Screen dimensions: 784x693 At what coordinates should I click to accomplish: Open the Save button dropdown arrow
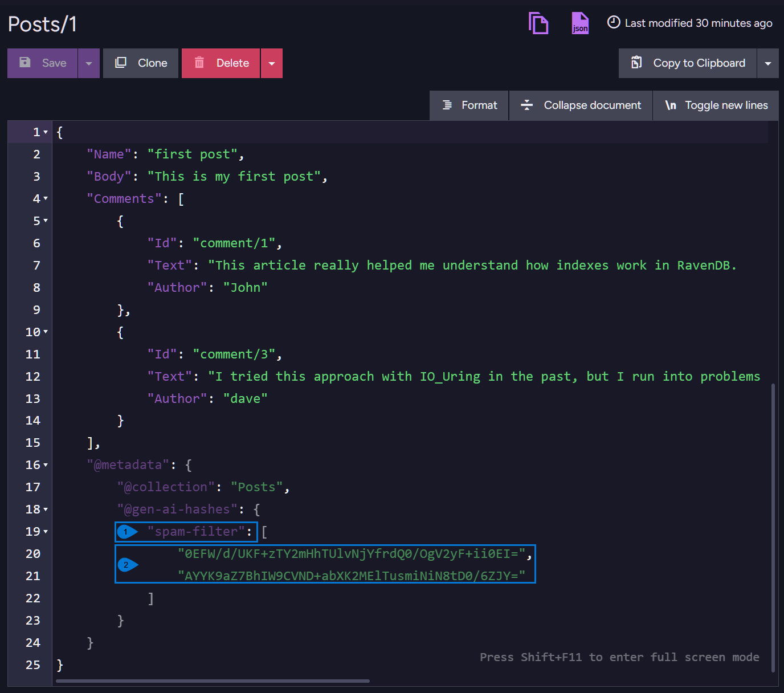88,63
